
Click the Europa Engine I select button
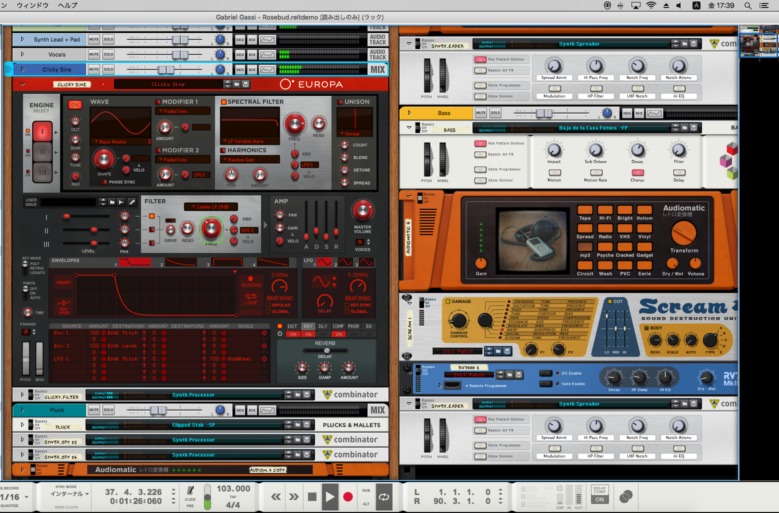click(x=42, y=132)
